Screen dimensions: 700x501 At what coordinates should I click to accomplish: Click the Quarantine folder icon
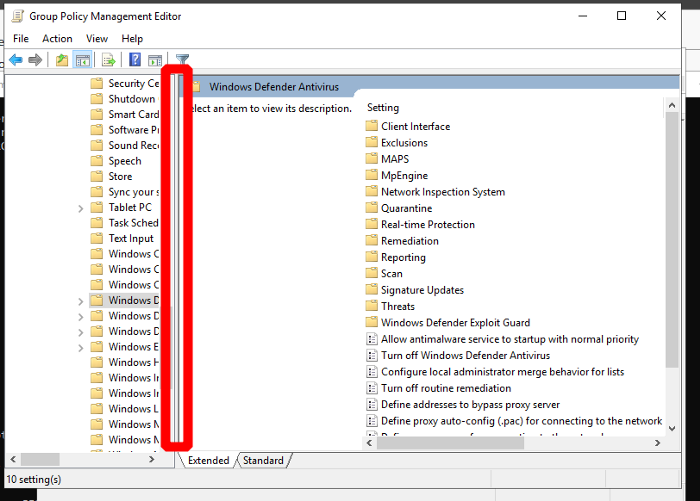(x=371, y=208)
